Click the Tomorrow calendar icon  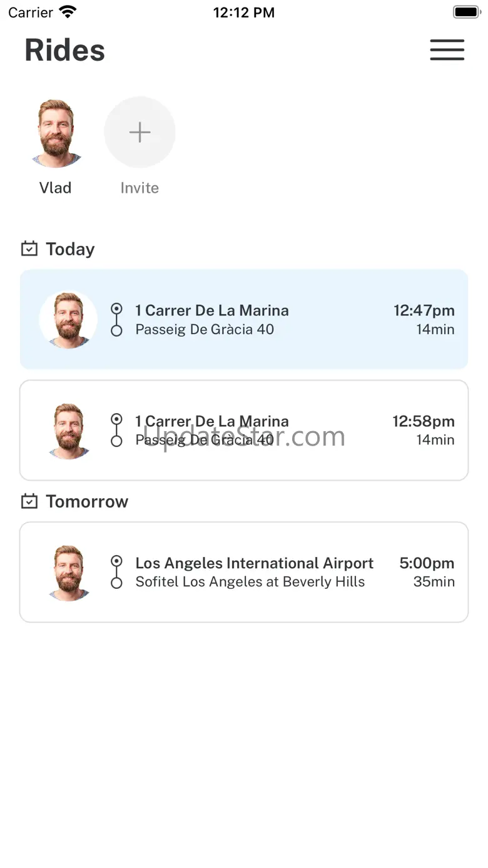pyautogui.click(x=29, y=501)
